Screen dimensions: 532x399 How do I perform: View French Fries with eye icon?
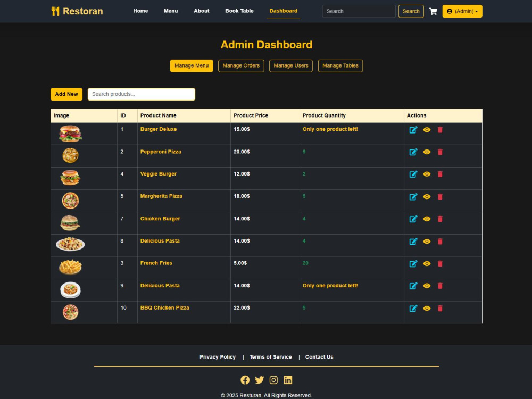pos(427,264)
